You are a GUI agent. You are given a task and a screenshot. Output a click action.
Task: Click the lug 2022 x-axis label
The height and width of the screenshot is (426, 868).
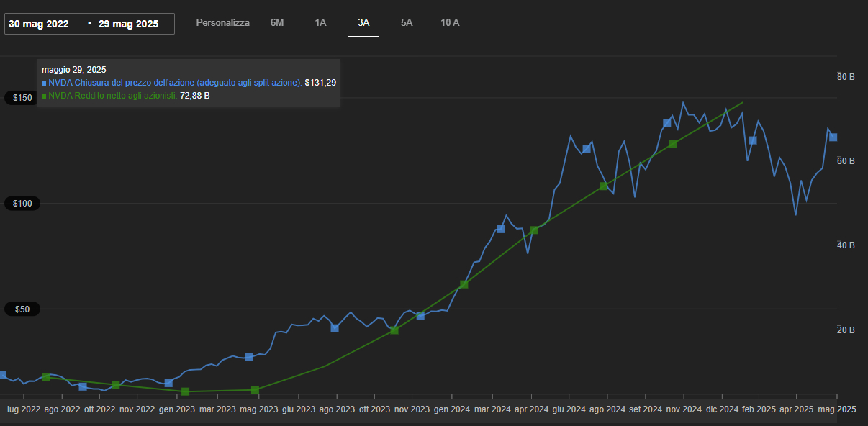[x=24, y=409]
